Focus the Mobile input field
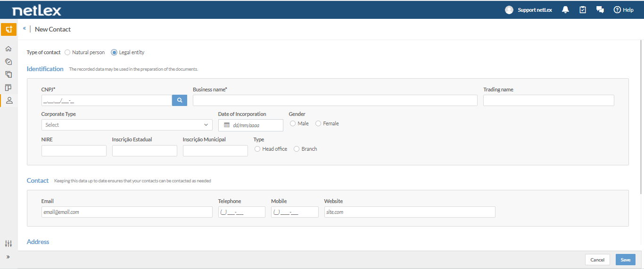 (295, 212)
